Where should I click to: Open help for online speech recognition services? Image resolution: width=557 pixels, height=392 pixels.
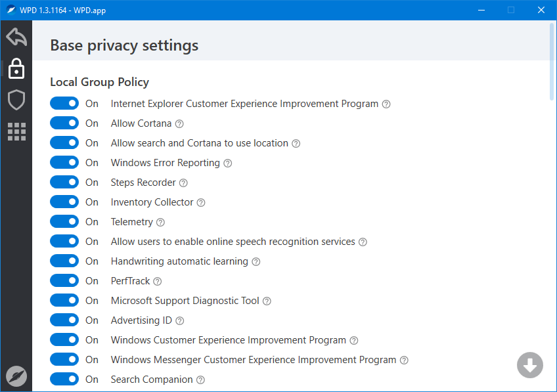point(363,242)
